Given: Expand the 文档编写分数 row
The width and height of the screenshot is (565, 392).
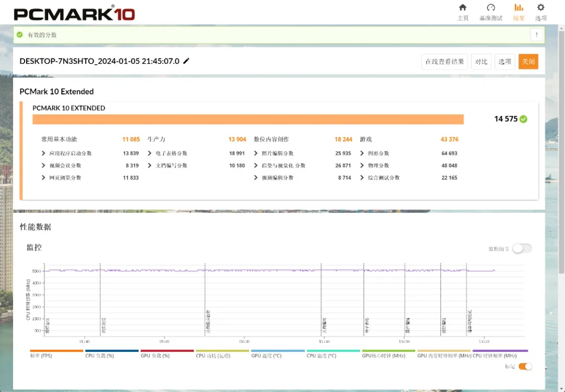Looking at the screenshot, I should (150, 166).
